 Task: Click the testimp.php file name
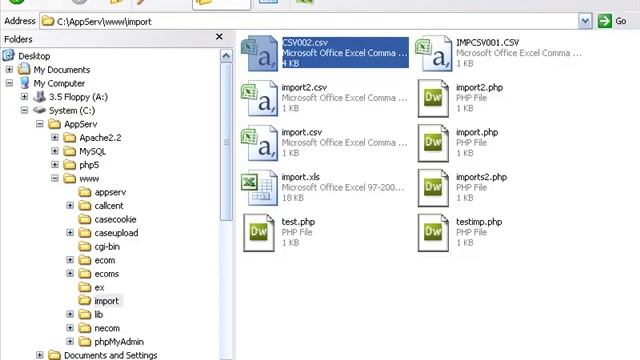[x=479, y=222]
